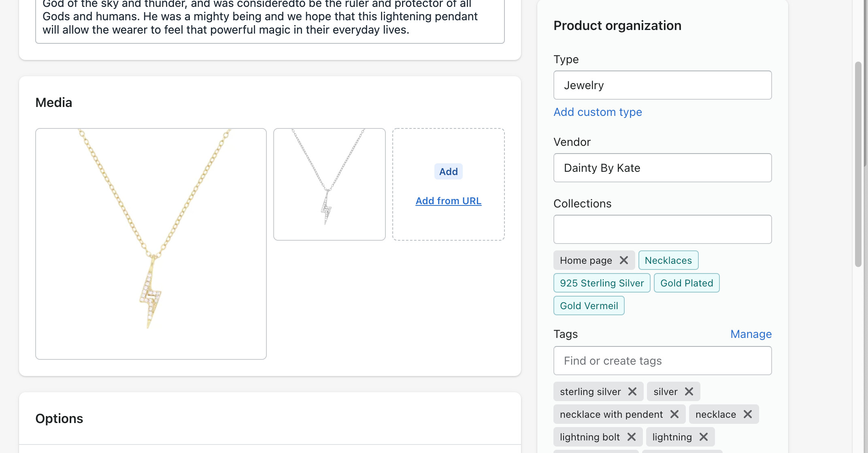Click the Gold Vermeil collection chip
This screenshot has width=868, height=453.
(x=589, y=306)
